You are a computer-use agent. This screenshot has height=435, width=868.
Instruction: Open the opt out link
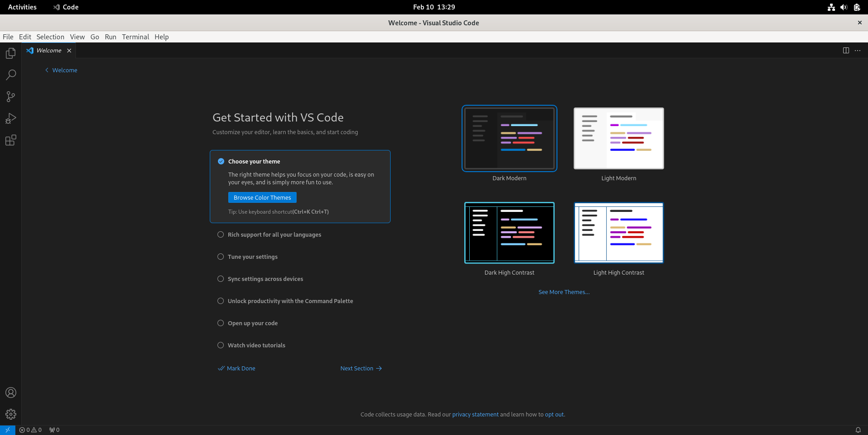click(x=554, y=414)
